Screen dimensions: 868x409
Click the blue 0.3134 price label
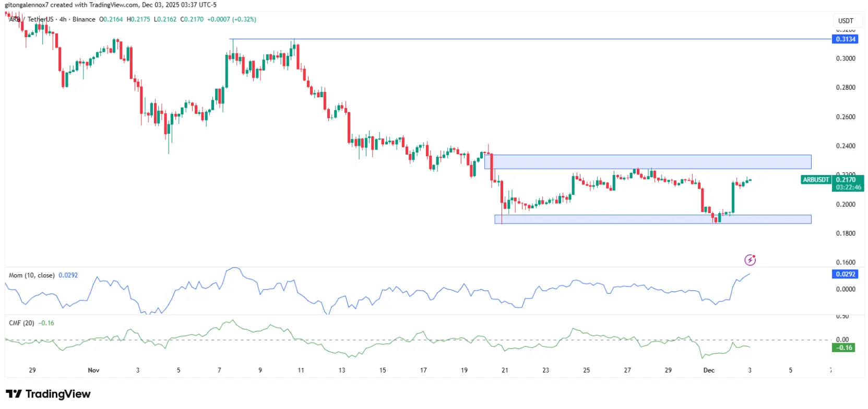pos(846,39)
